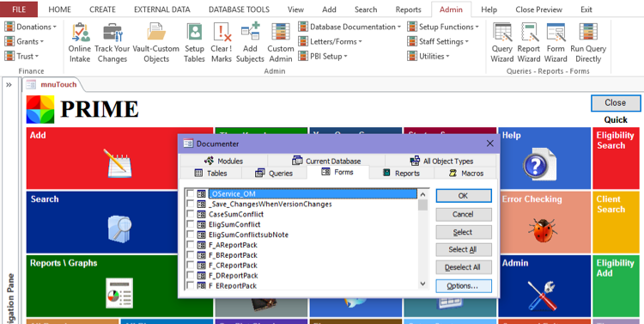The height and width of the screenshot is (324, 644).
Task: Tick the F_BReportPack checkbox
Action: pyautogui.click(x=191, y=255)
